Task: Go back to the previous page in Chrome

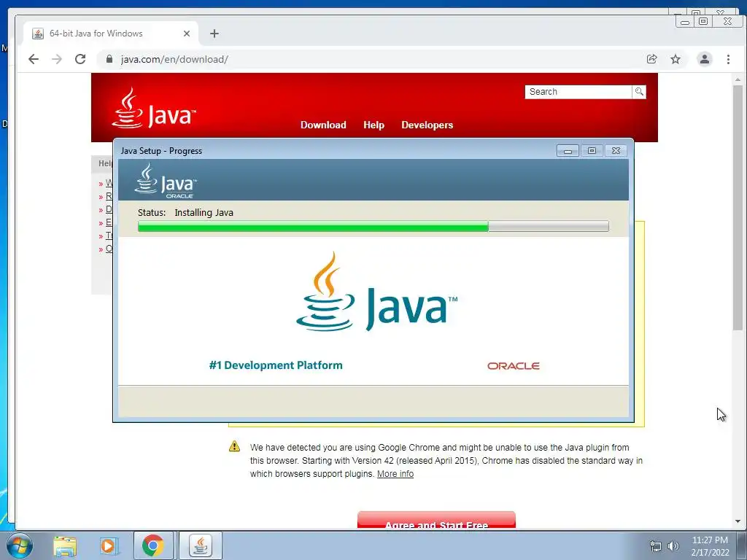Action: click(x=34, y=59)
